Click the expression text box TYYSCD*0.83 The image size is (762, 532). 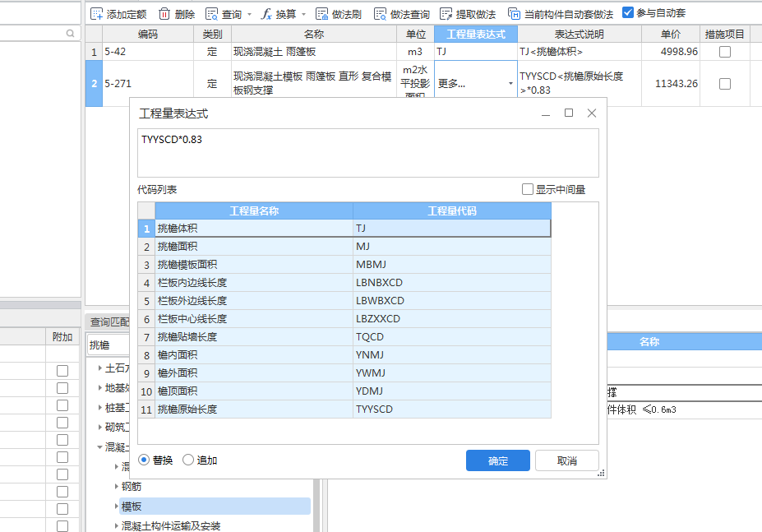[368, 153]
